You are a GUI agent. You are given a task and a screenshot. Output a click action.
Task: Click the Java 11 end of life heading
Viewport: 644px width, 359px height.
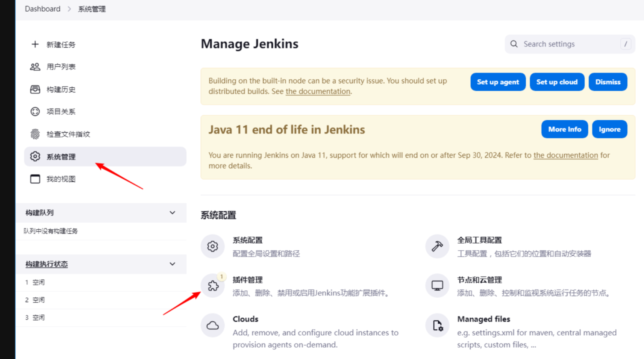[287, 129]
